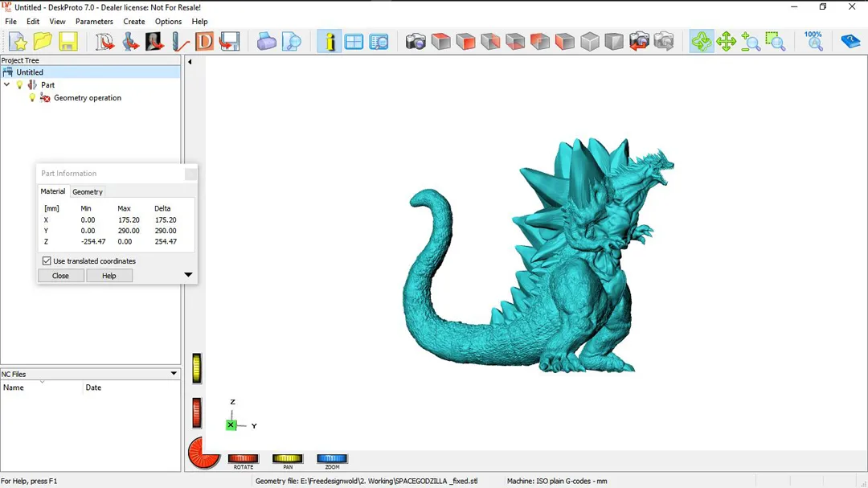Close Part Information with its corner X box

coord(190,174)
